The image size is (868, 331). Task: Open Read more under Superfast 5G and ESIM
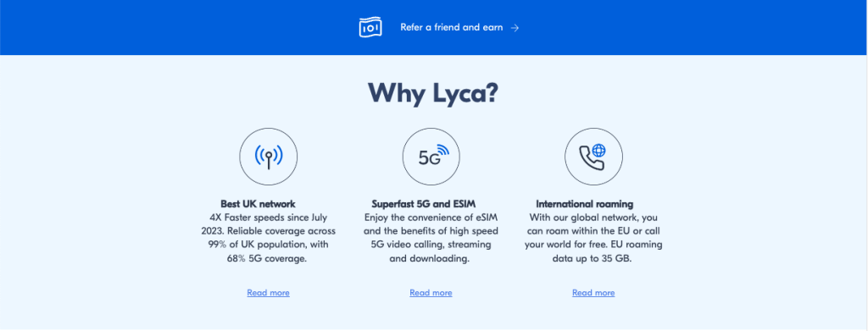[x=431, y=293]
